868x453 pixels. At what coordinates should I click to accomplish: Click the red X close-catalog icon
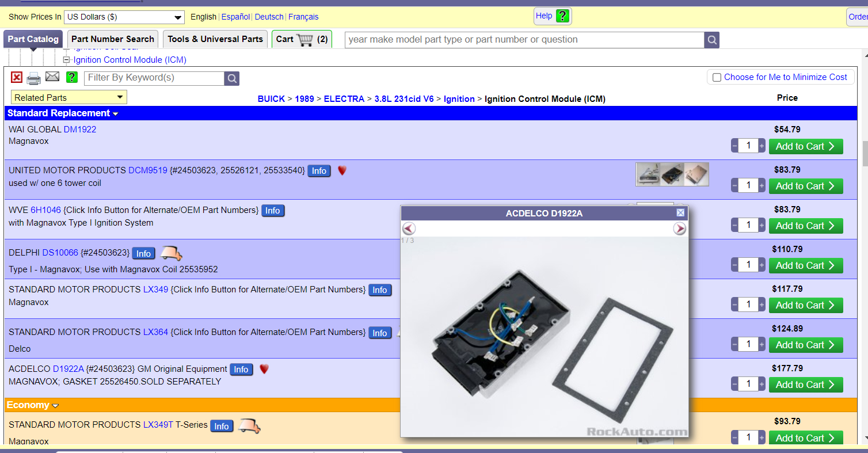pyautogui.click(x=17, y=78)
